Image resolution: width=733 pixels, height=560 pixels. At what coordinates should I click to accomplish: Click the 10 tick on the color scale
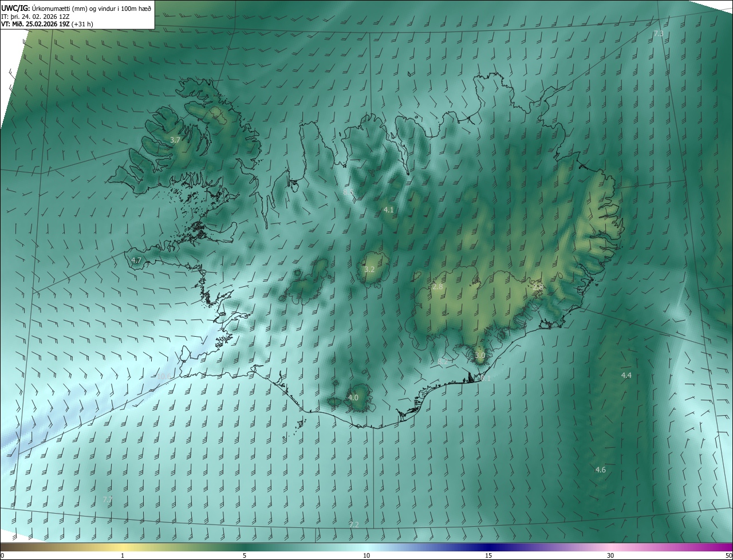point(366,556)
